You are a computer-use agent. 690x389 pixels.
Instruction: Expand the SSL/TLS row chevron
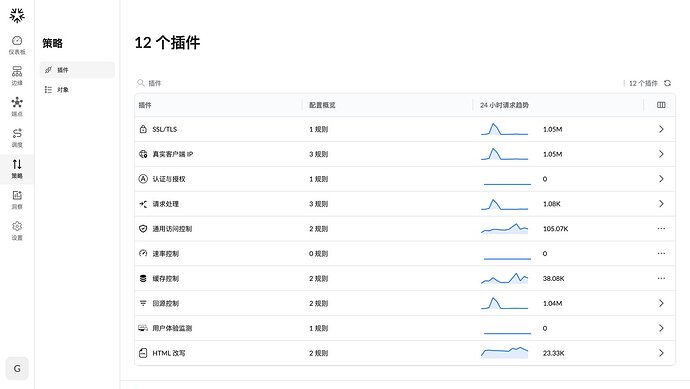(661, 129)
